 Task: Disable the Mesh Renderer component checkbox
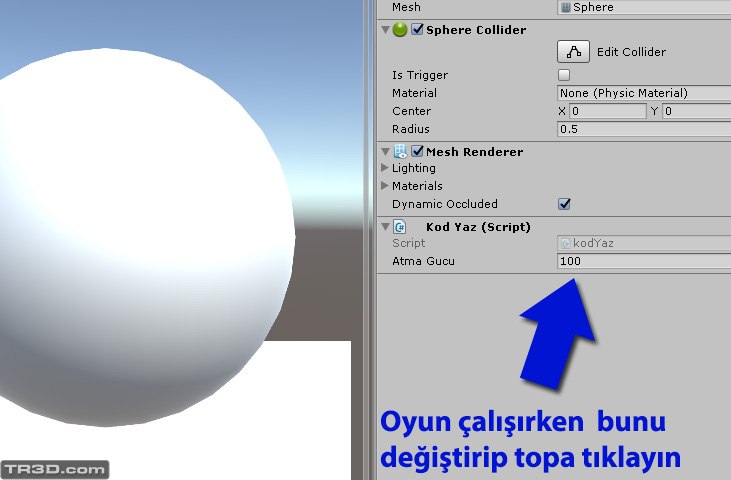click(417, 151)
